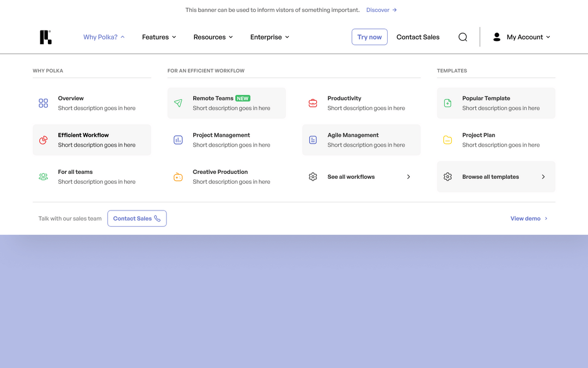
Task: Follow the Discover link in the banner
Action: pos(378,9)
